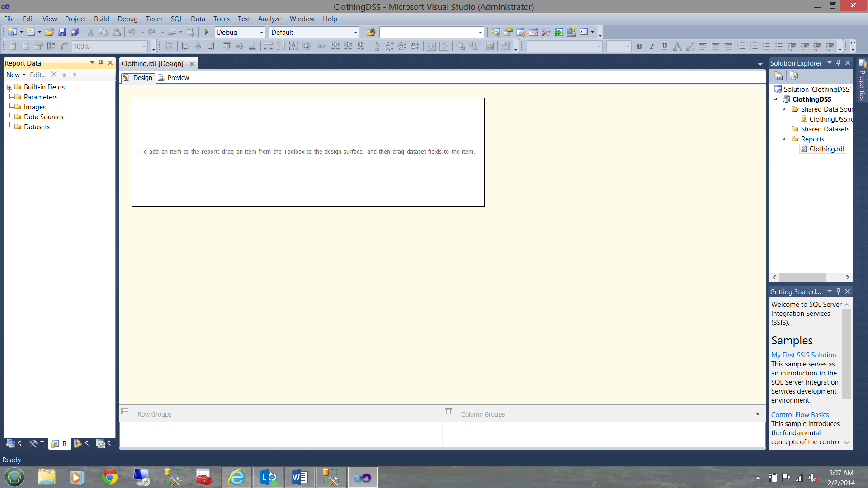Click the Underline formatting icon

coord(665,46)
